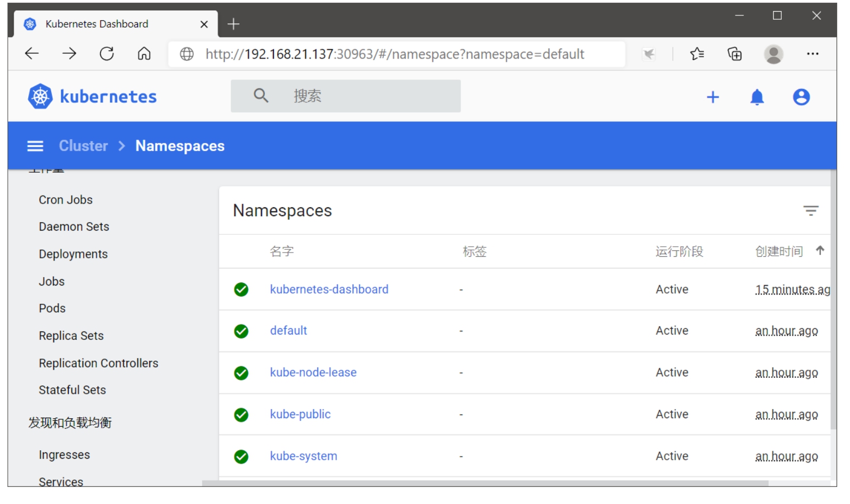
Task: Click the browser refresh icon
Action: [x=107, y=54]
